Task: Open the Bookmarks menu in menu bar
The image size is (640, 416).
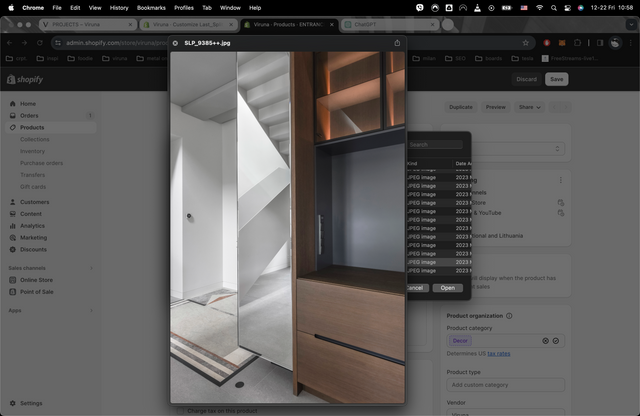Action: tap(151, 7)
